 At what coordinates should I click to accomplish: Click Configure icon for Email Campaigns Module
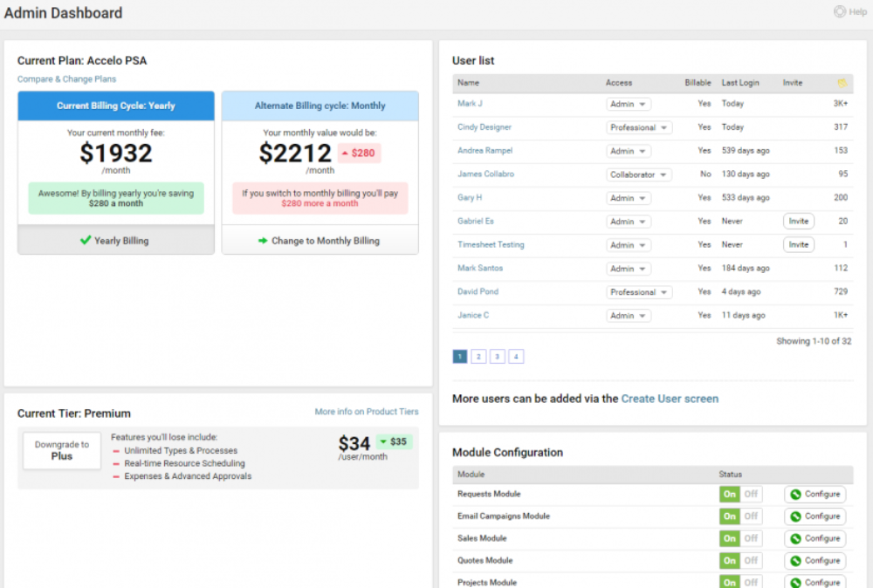(795, 516)
